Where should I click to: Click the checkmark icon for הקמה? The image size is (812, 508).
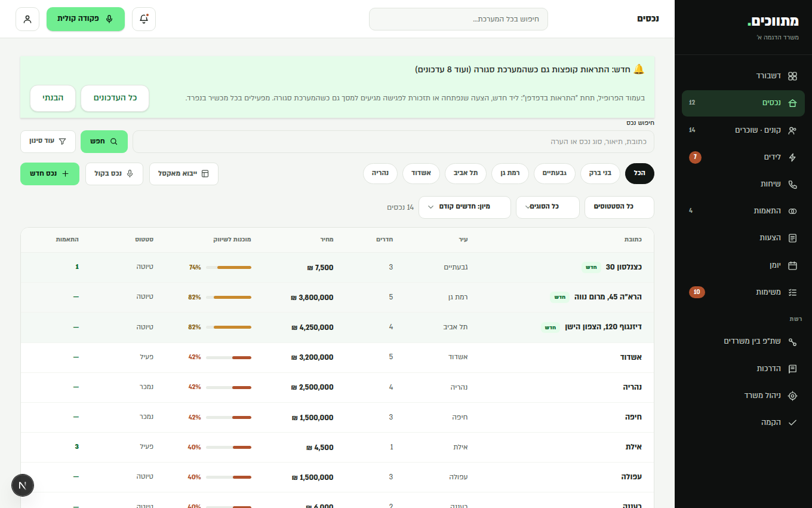(792, 423)
